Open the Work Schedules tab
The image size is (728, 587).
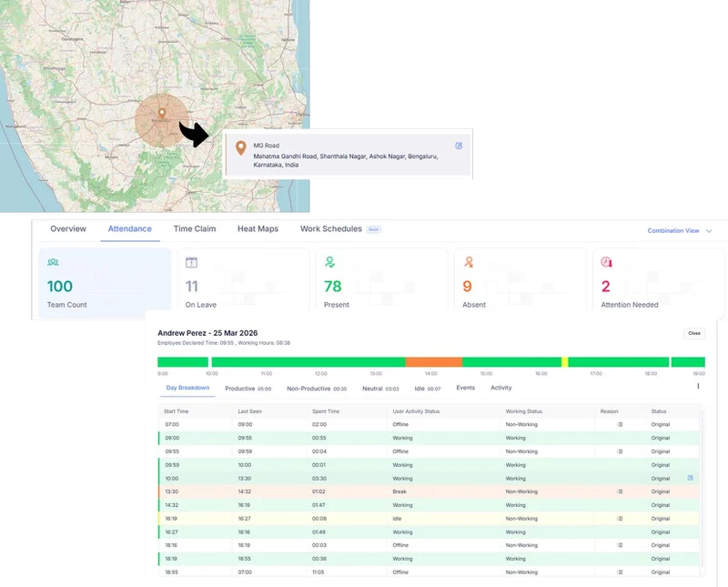[331, 229]
